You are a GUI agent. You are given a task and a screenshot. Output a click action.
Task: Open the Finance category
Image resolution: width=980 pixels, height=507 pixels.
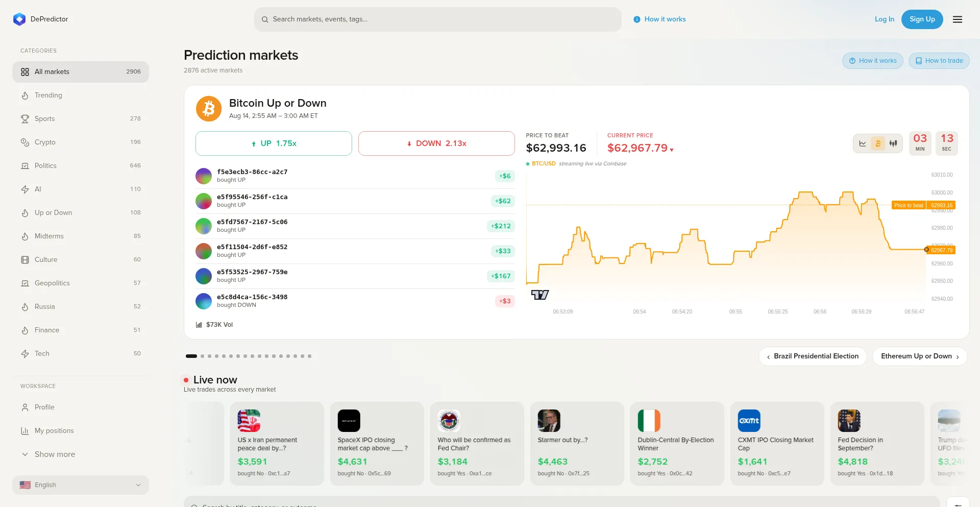(x=81, y=330)
